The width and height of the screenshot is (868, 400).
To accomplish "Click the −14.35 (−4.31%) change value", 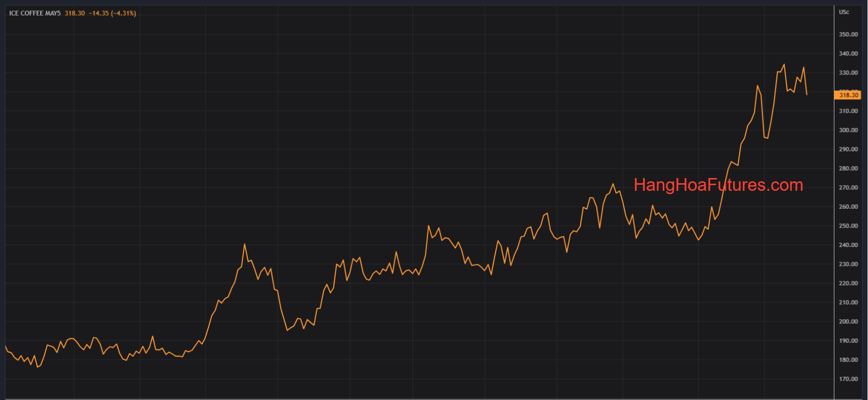I will (112, 13).
